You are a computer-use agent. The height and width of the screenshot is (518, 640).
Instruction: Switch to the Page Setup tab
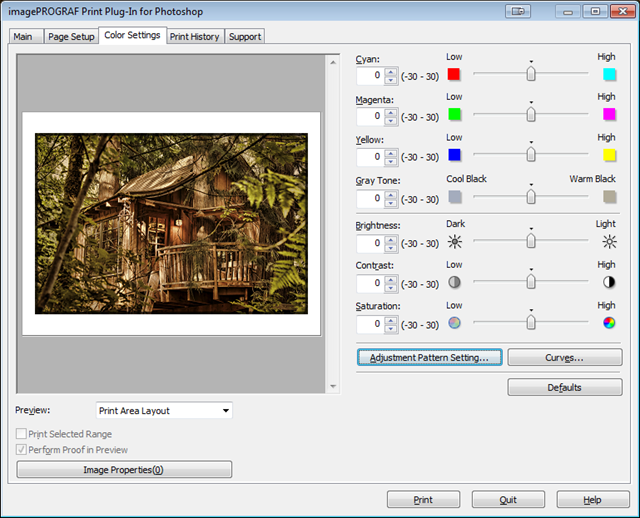[69, 37]
